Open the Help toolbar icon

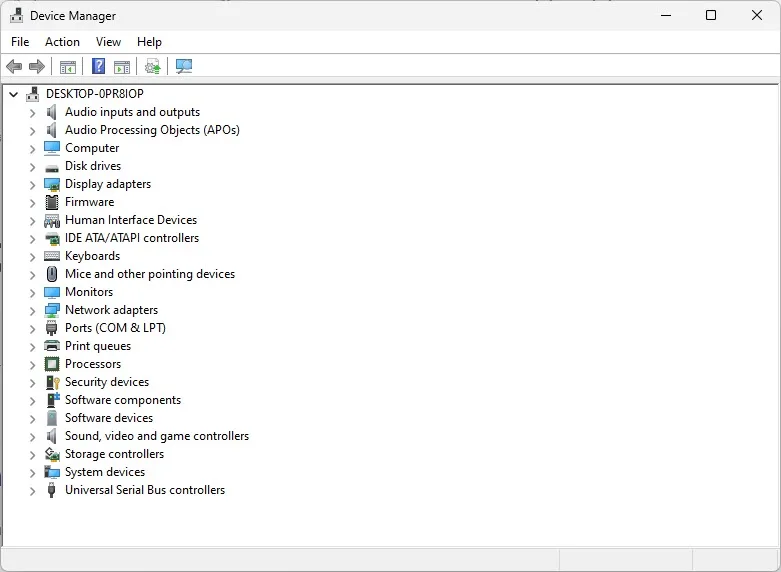[99, 66]
